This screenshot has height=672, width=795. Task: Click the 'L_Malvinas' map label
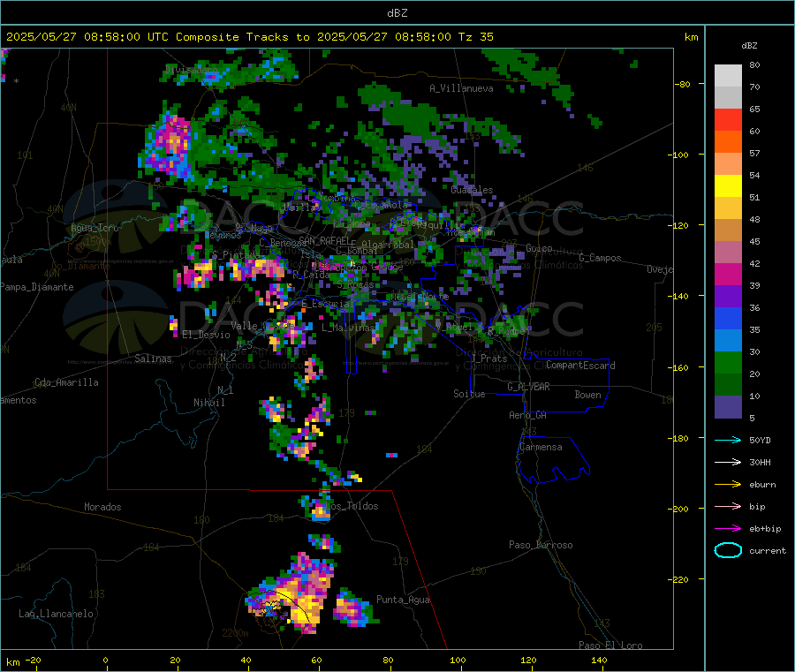click(x=348, y=328)
